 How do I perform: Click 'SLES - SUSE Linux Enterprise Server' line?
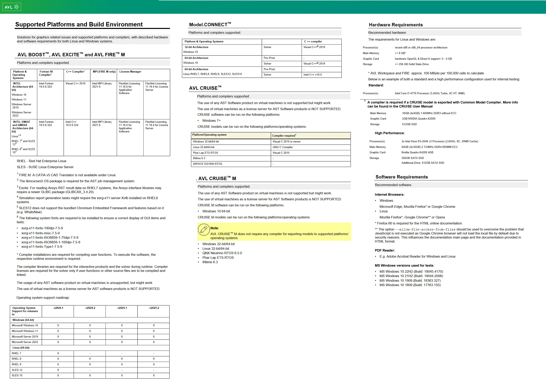click(x=45, y=167)
